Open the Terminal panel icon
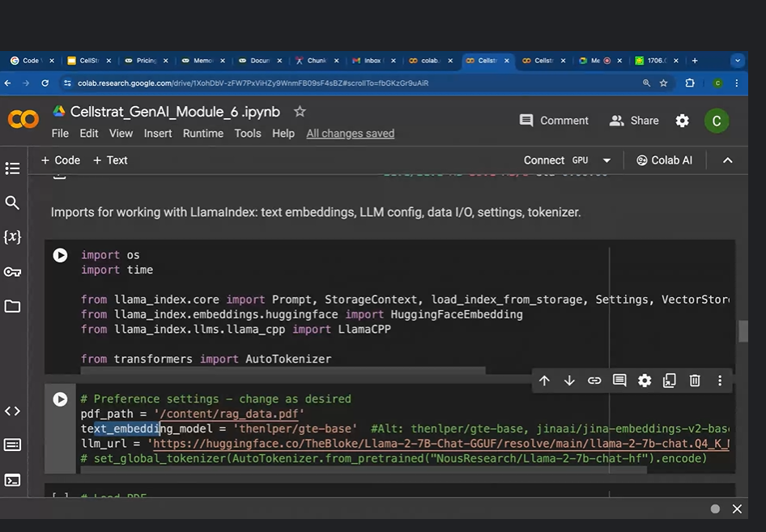766x532 pixels. 12,480
